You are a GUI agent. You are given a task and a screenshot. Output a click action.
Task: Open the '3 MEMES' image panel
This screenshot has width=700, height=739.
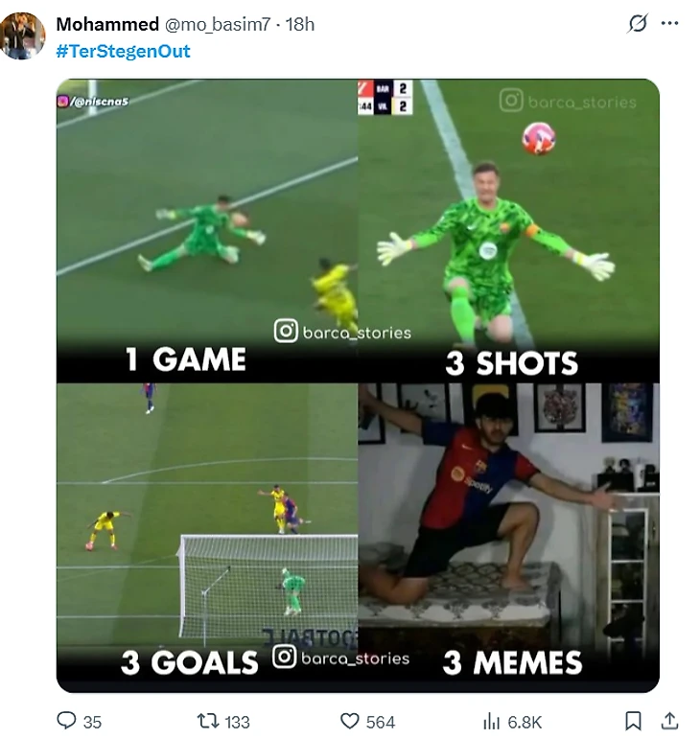tap(509, 537)
